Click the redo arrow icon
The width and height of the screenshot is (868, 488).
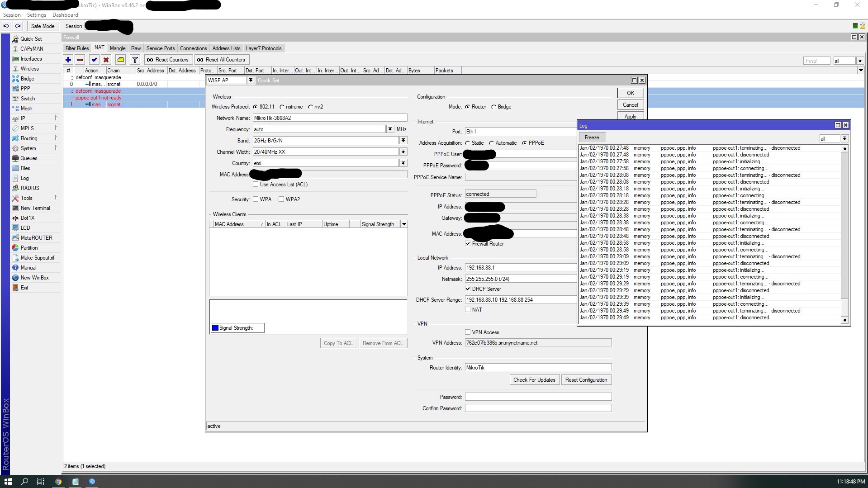pyautogui.click(x=18, y=26)
